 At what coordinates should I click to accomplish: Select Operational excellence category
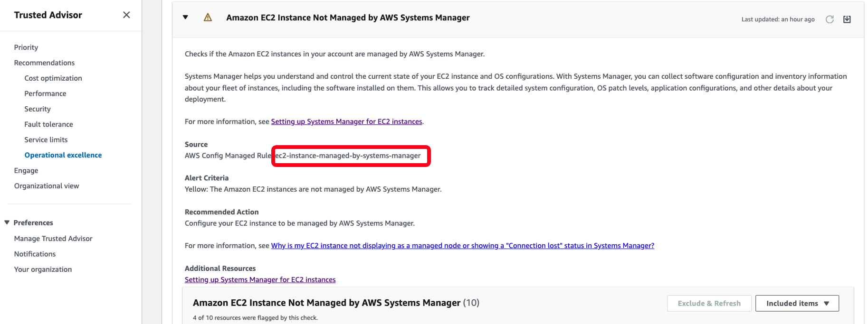[63, 155]
